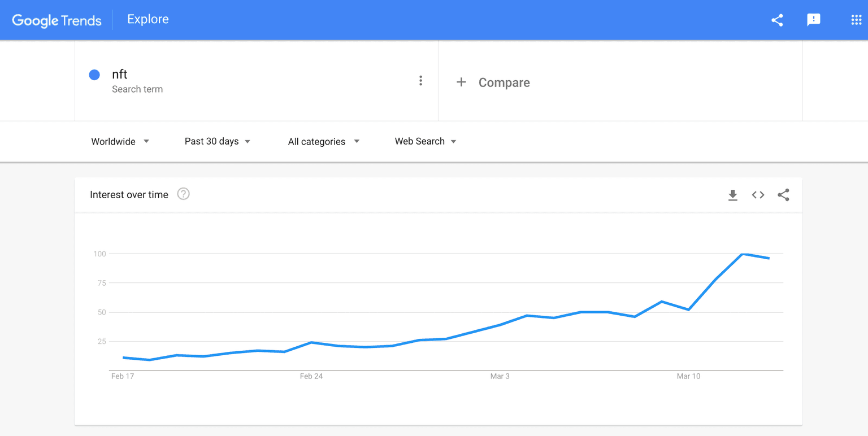Open the Past 30 days time range dropdown
The image size is (868, 436).
click(x=218, y=142)
